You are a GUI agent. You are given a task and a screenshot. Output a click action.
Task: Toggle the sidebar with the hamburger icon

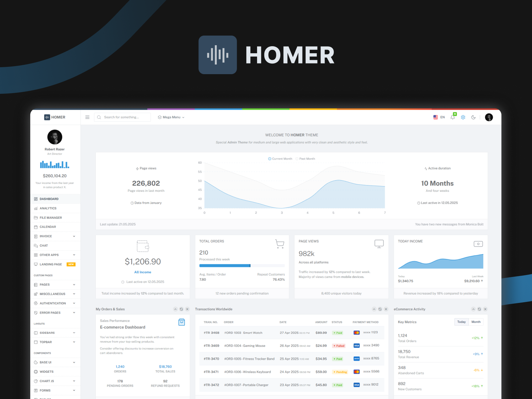click(87, 117)
